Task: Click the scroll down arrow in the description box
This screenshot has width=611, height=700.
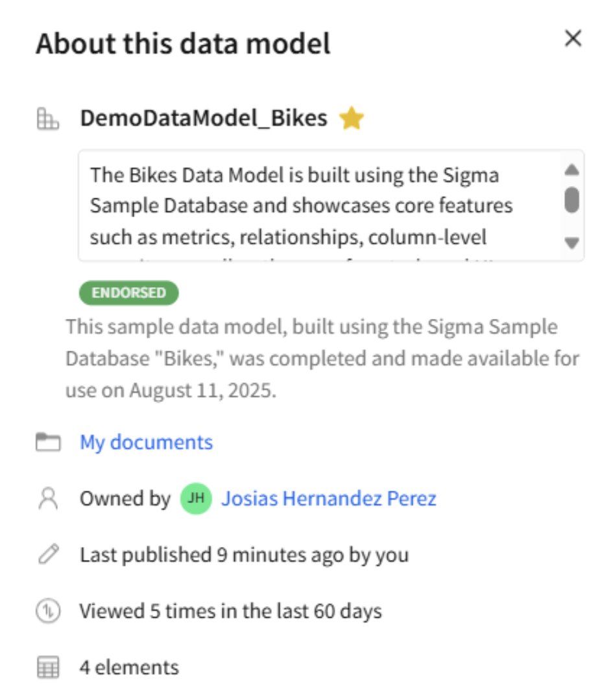Action: (571, 242)
